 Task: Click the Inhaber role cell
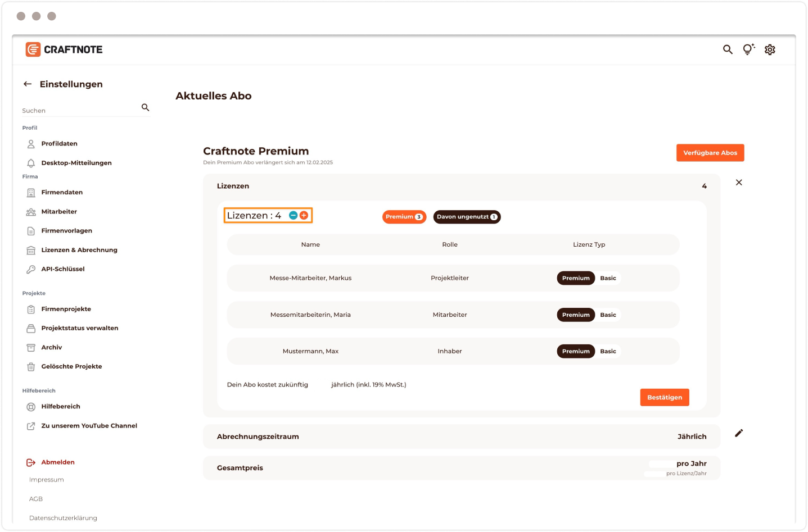click(450, 352)
